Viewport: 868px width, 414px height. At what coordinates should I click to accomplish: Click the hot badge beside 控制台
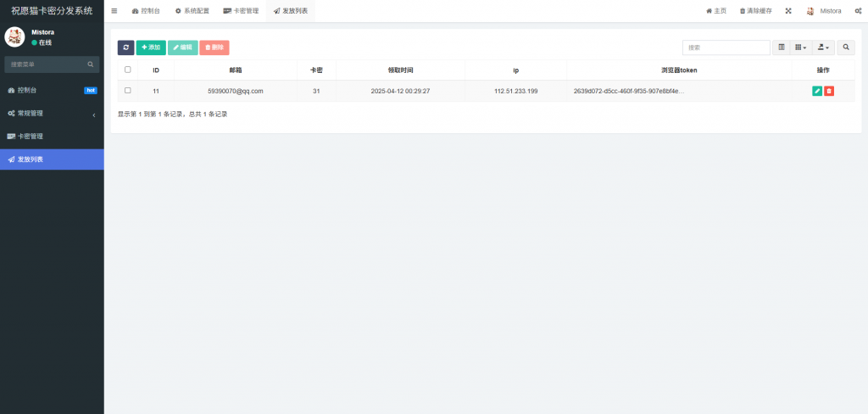[91, 90]
